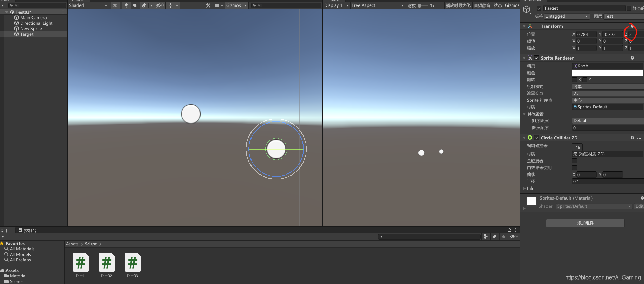Open Circle Collider 2D help icon
The width and height of the screenshot is (644, 284).
pos(632,138)
